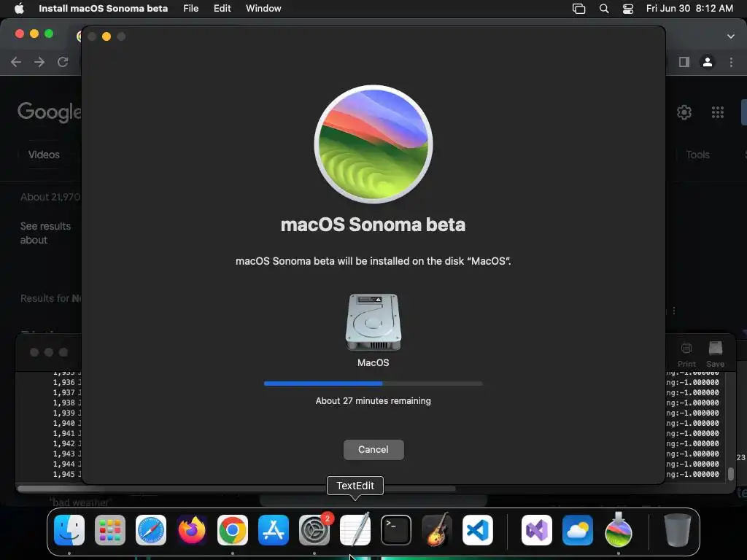Click Print in background window toolbar
The image size is (747, 560).
[686, 355]
